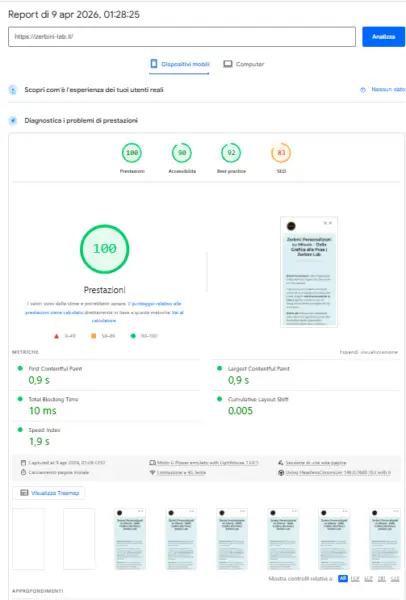Select the CLS audit filter chip
The image size is (406, 600).
[x=395, y=579]
